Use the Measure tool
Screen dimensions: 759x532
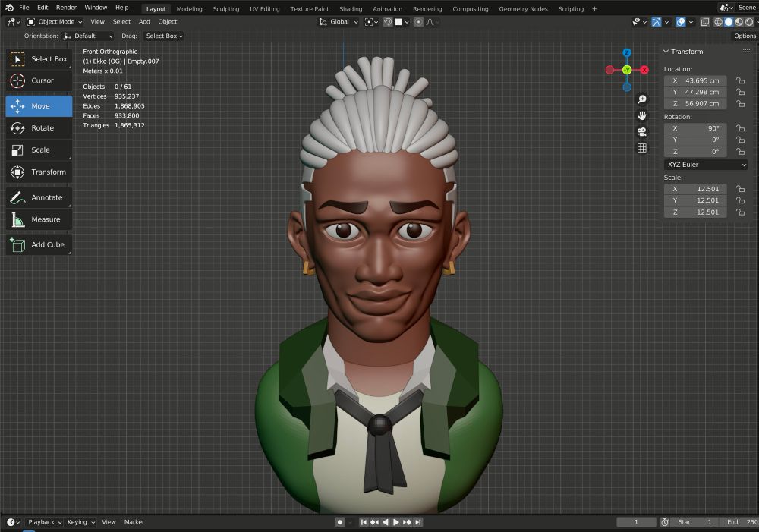39,219
